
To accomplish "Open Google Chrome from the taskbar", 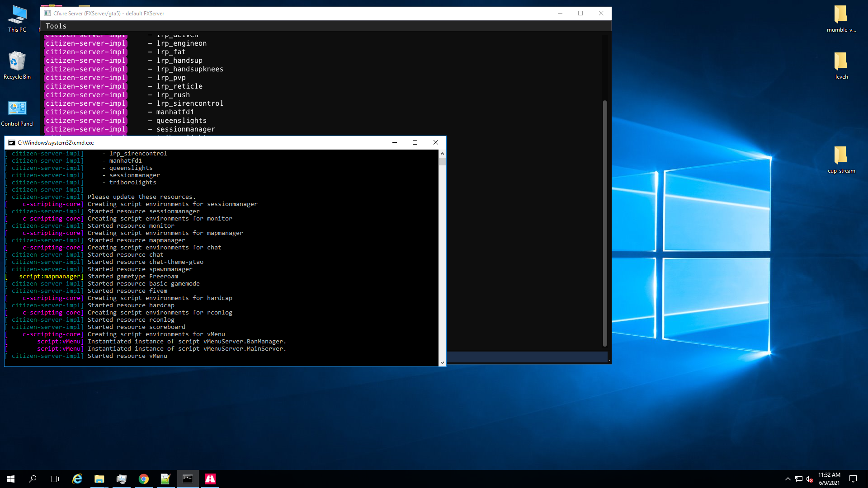I will click(144, 479).
